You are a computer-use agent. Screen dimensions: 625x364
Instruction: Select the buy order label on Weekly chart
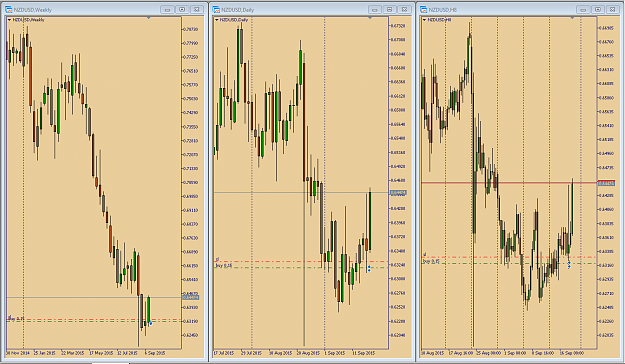(16, 319)
